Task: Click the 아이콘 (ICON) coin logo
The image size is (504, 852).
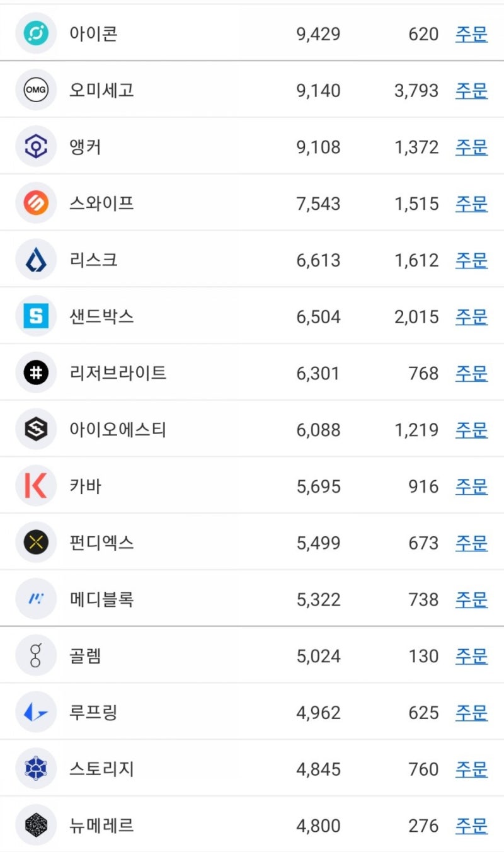Action: point(36,33)
